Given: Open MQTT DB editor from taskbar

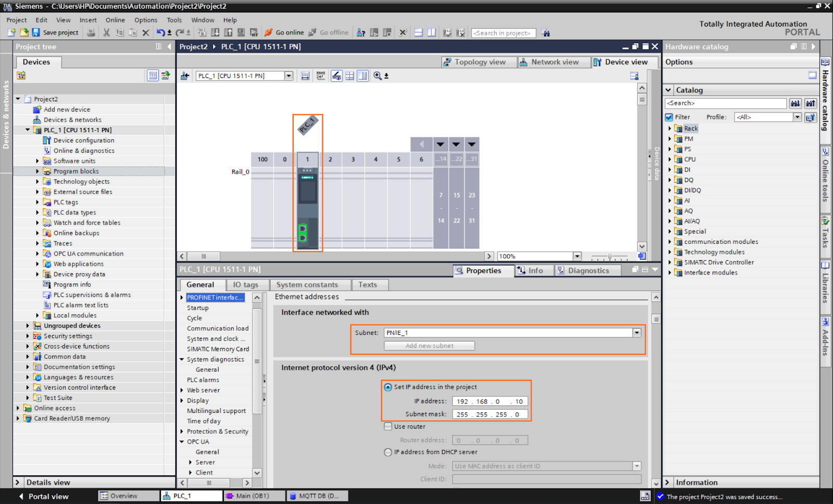Looking at the screenshot, I should click(317, 496).
